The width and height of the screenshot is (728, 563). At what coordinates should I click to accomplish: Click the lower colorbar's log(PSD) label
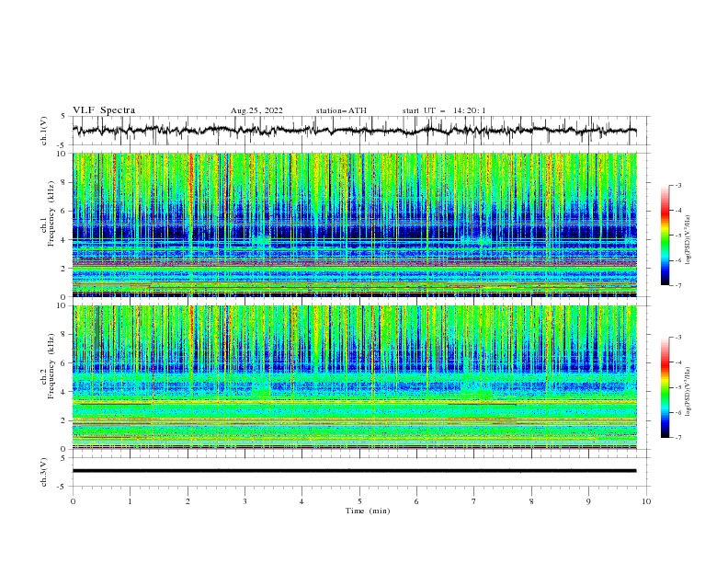[688, 391]
